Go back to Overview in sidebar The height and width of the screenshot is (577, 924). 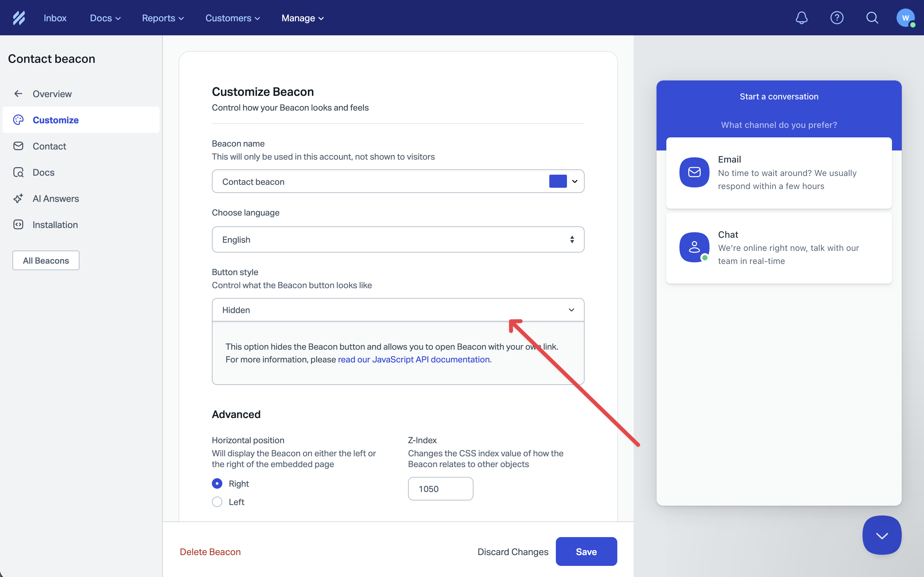pos(52,94)
